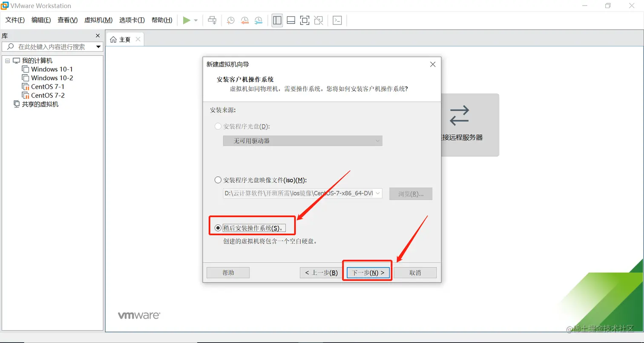Click the Unity mode toolbar icon
The height and width of the screenshot is (343, 644).
(x=318, y=20)
